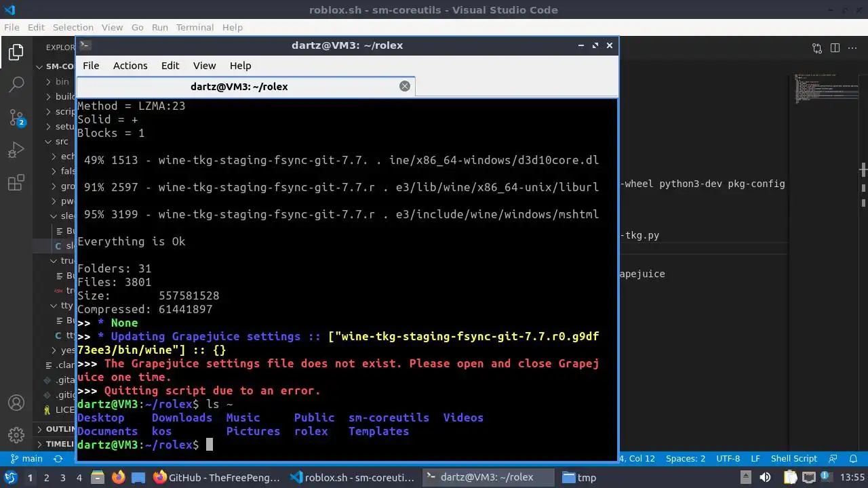Switch to workspace 4
The image size is (868, 488).
79,477
